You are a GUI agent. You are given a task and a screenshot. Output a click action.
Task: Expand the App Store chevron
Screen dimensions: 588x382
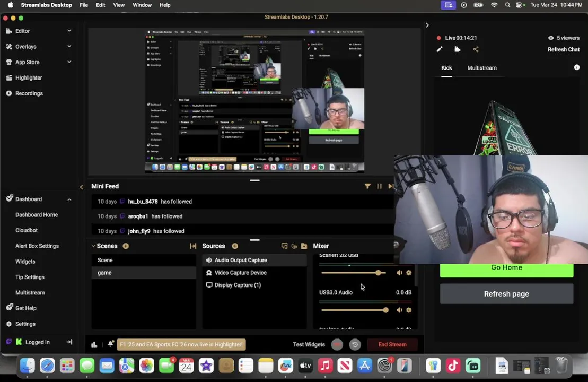[x=69, y=62]
